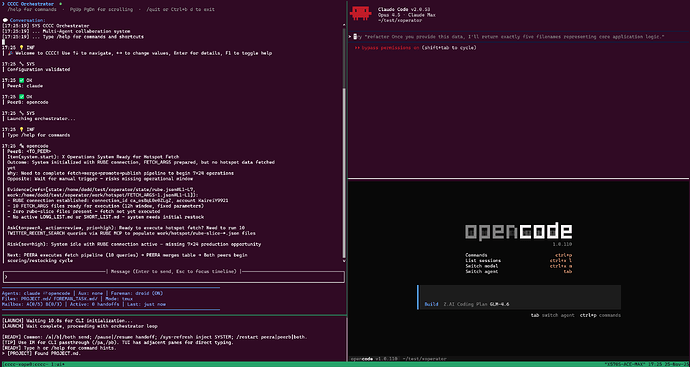
Task: Click the '10 FETCH_ARGS files ready' bullet
Action: (x=106, y=206)
